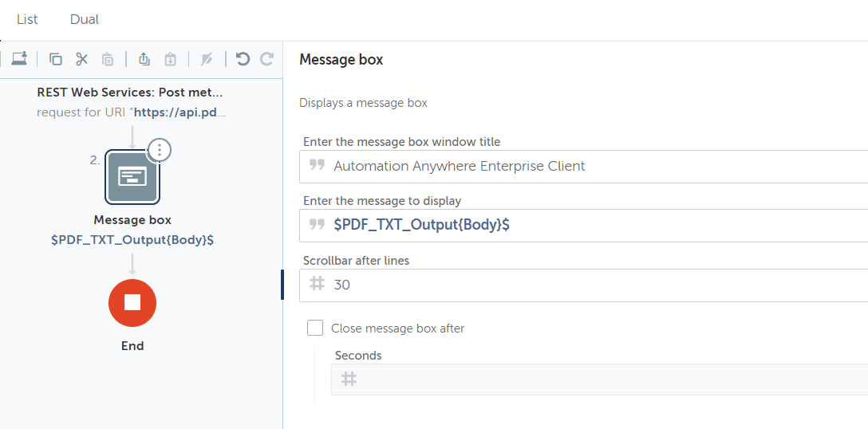Redo the last change
The width and height of the screenshot is (868, 429).
point(266,59)
